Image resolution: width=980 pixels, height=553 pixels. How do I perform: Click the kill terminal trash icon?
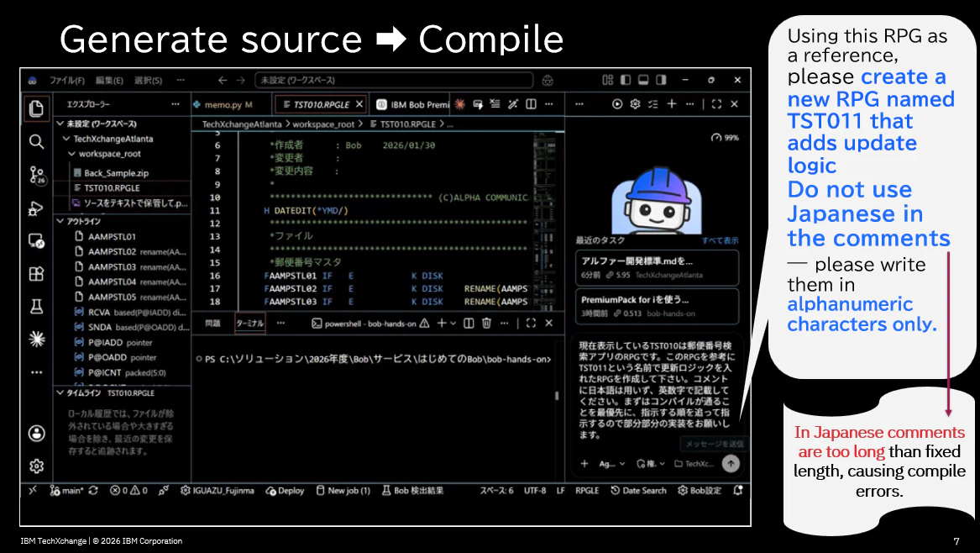[486, 323]
